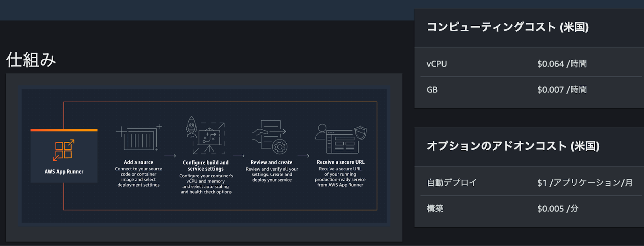Click 'Configure build and service settings' heading
This screenshot has height=246, width=644.
point(206,166)
